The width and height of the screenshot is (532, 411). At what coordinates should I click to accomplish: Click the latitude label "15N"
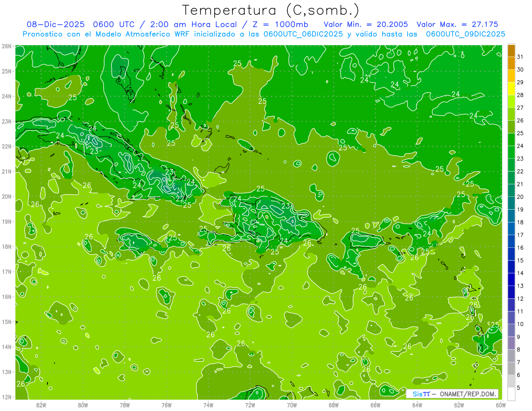coord(7,322)
